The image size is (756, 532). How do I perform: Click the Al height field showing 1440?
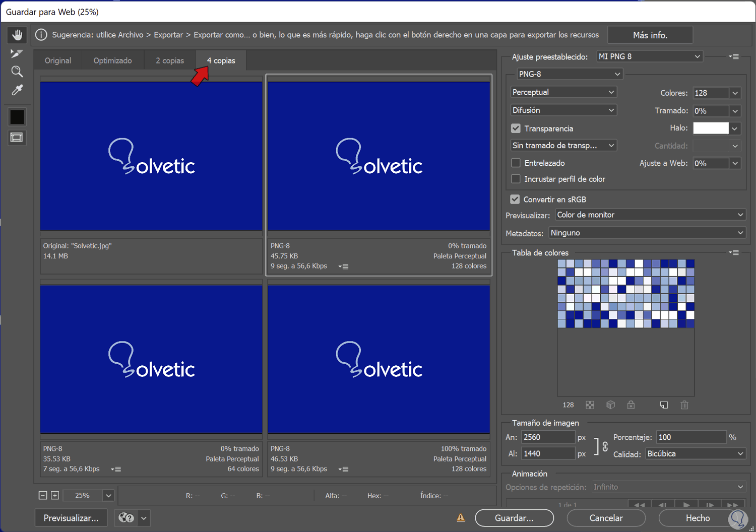(548, 453)
